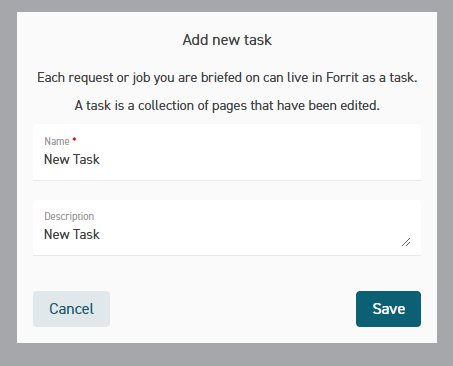Click the Save button
The height and width of the screenshot is (366, 453).
pos(388,309)
